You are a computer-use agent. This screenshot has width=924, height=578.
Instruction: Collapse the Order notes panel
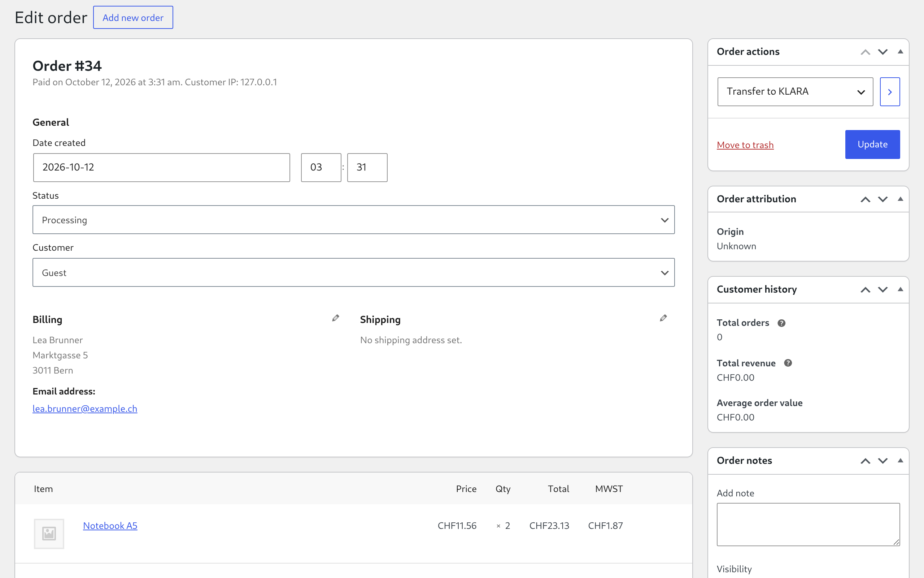(900, 461)
